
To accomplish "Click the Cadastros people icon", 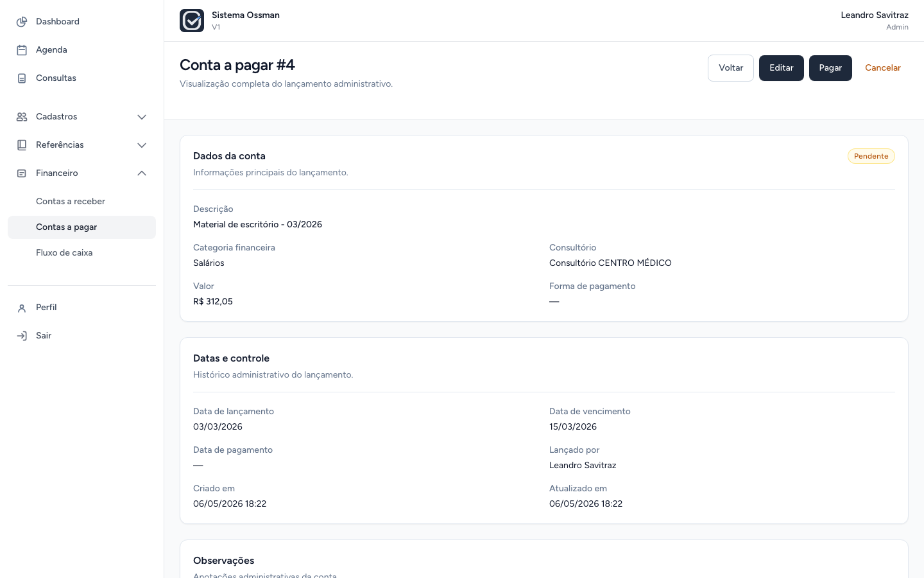I will click(x=22, y=117).
